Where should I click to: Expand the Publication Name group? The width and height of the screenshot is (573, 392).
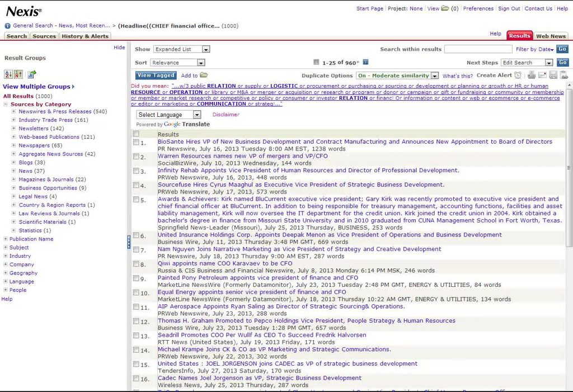6,239
